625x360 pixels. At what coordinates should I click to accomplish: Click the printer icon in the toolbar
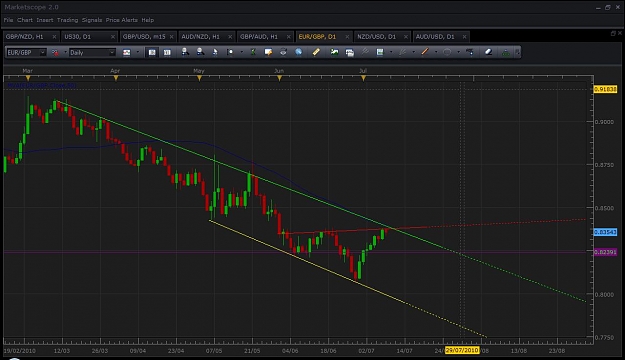click(x=283, y=52)
